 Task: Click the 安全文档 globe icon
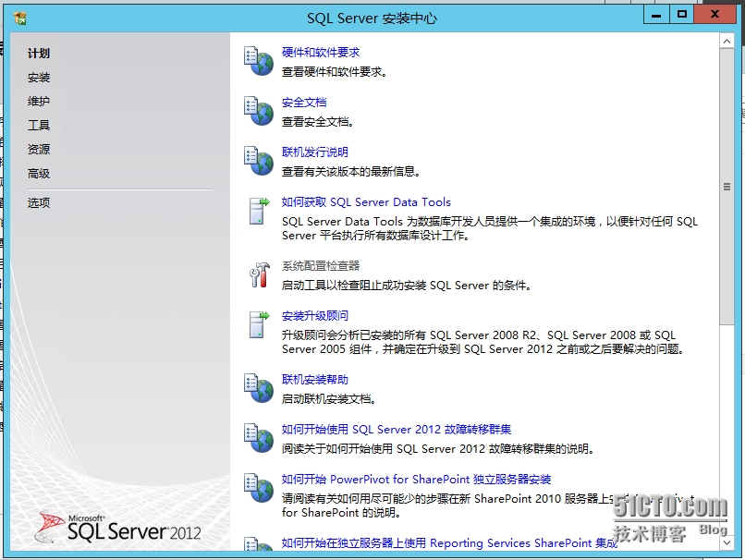coord(258,108)
